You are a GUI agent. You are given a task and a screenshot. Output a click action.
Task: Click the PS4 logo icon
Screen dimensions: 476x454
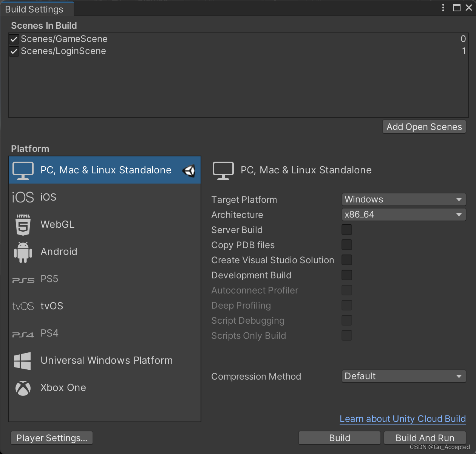(23, 334)
